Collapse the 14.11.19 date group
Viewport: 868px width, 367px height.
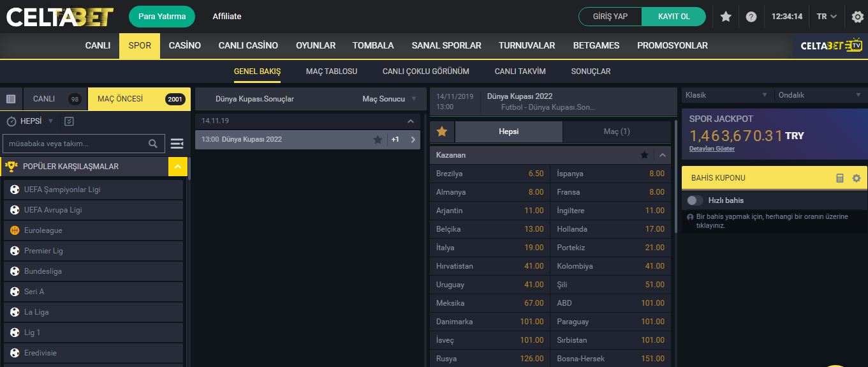[x=410, y=121]
